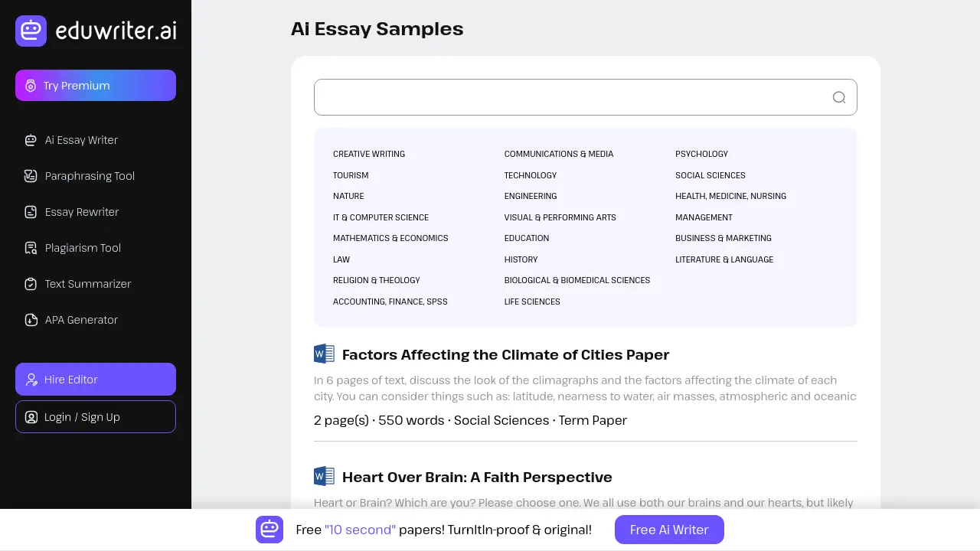Select the Essay Rewriter icon

tap(30, 212)
